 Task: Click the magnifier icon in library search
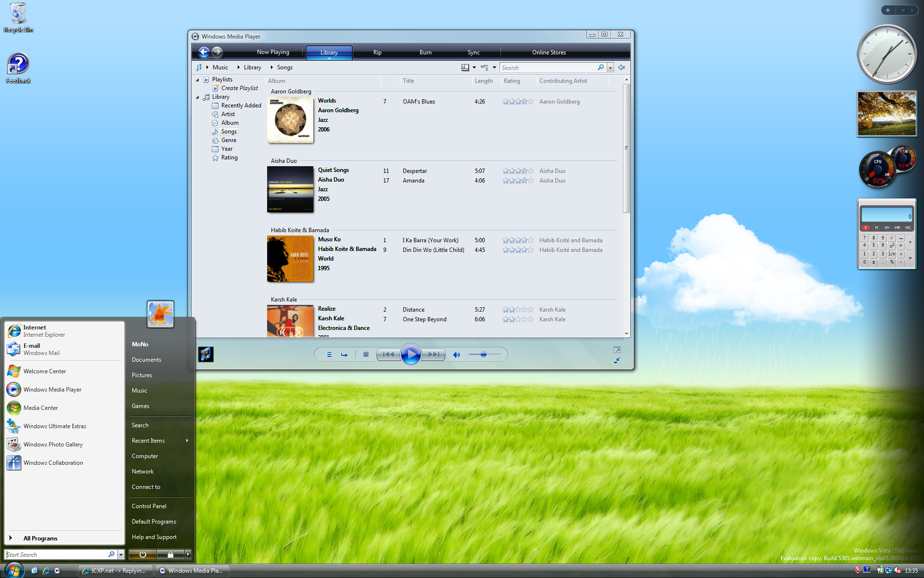(601, 67)
